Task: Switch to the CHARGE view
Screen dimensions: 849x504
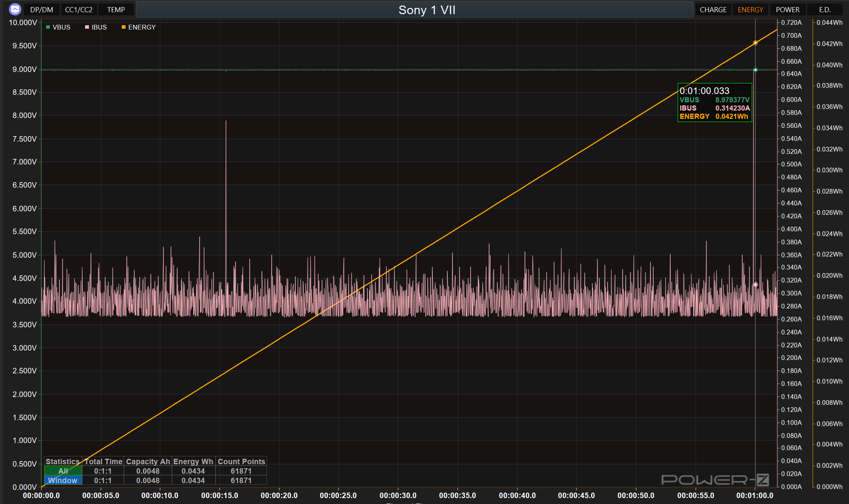Action: tap(713, 9)
